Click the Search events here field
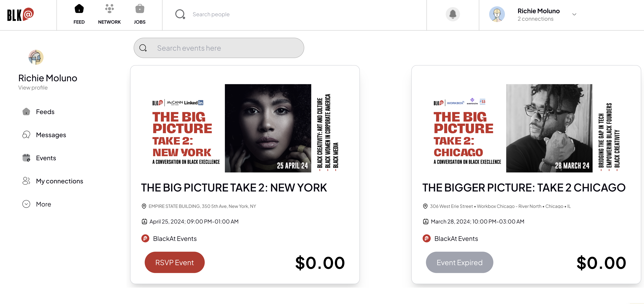 (219, 48)
